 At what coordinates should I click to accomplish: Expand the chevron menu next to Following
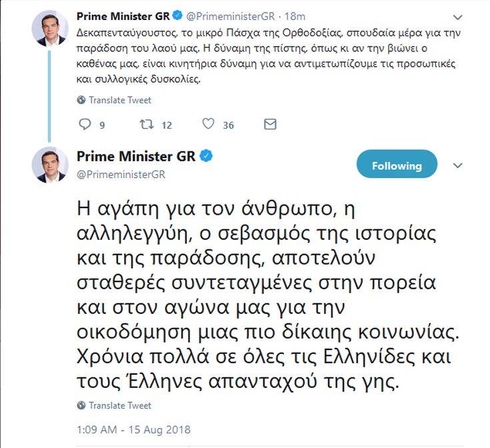pos(457,165)
